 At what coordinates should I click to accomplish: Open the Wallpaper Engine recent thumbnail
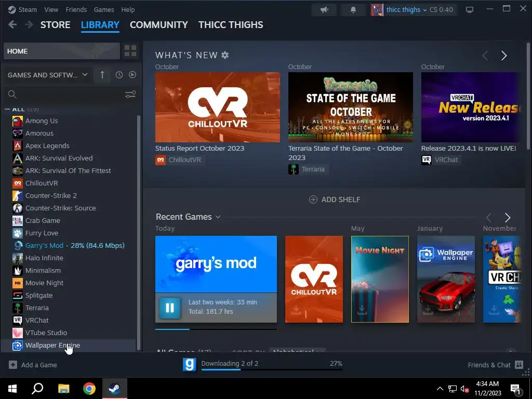(446, 279)
